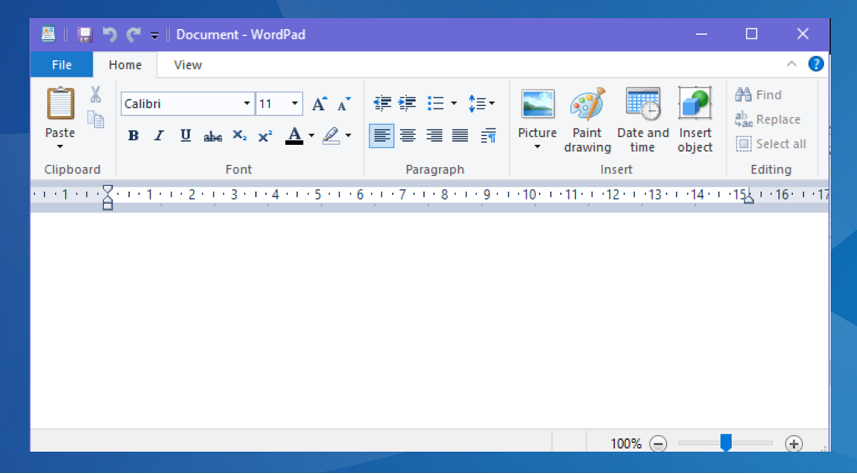Toggle Bold formatting
This screenshot has width=857, height=474.
pos(133,136)
